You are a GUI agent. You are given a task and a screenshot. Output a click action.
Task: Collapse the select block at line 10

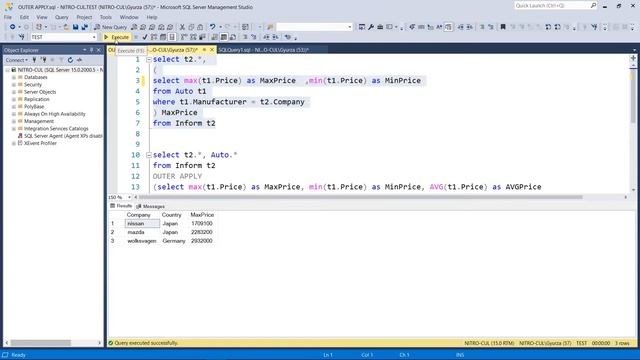149,155
